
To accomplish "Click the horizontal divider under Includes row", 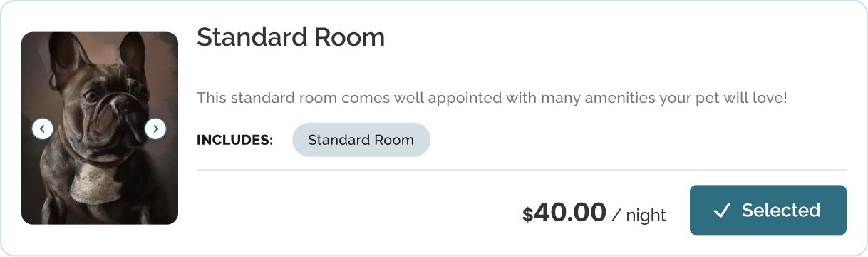I will click(522, 171).
